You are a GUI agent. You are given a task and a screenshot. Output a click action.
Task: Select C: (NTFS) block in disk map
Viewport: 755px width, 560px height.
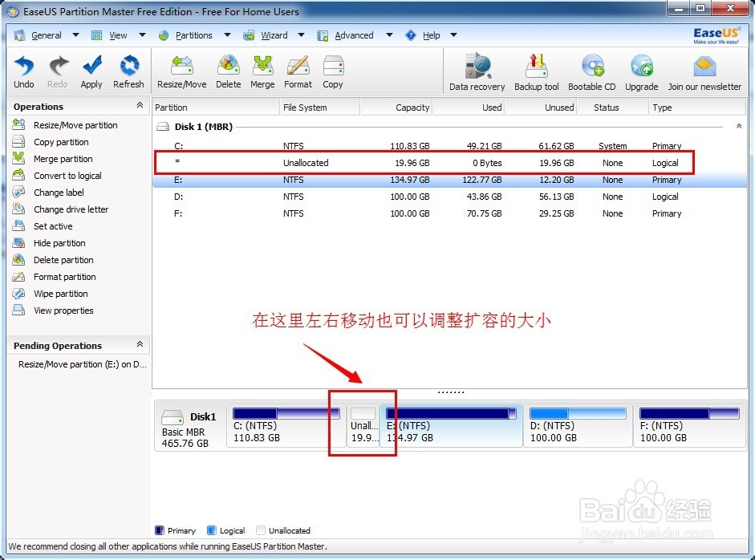click(286, 426)
